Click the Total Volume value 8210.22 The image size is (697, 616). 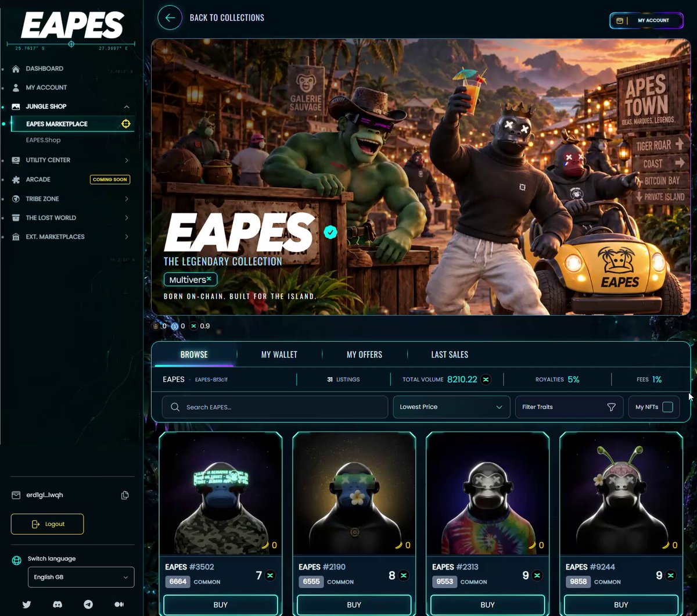462,379
